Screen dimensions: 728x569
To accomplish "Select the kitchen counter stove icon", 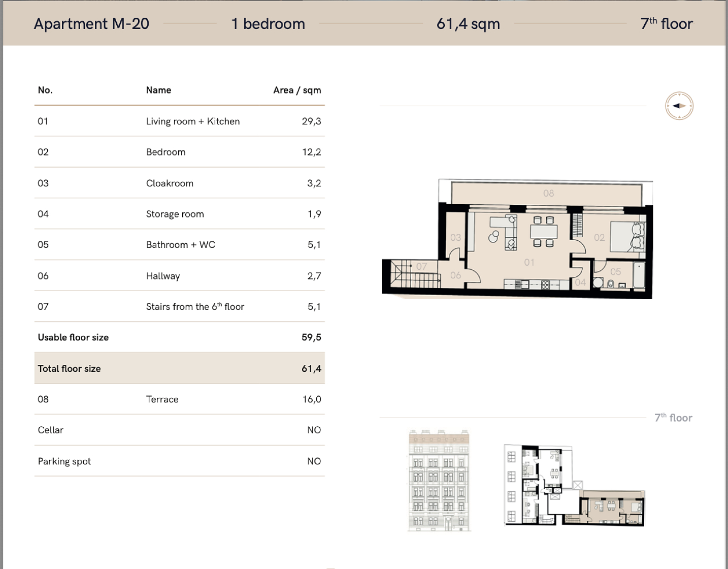I will 545,285.
